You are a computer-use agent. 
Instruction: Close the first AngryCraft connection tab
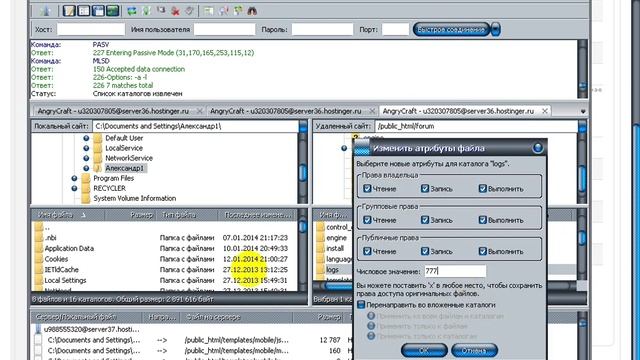[200, 111]
